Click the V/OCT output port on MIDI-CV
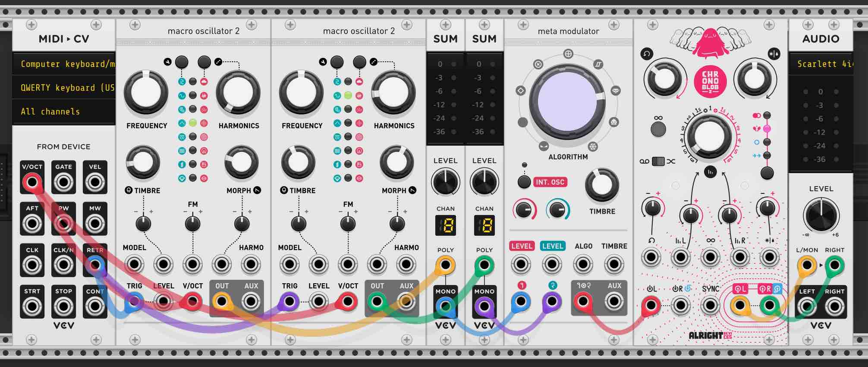The width and height of the screenshot is (868, 367). [x=32, y=183]
